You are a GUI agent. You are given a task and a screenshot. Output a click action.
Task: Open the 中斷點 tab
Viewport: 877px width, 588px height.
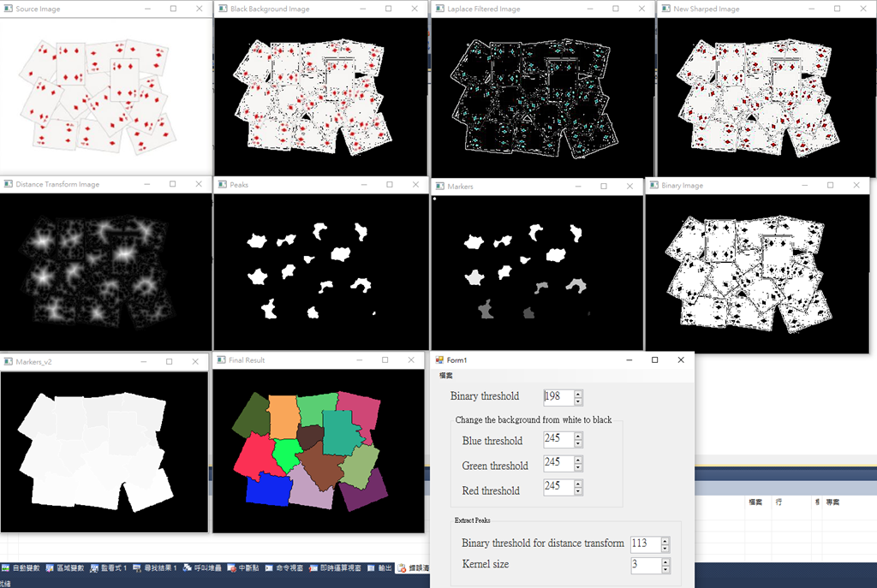[x=243, y=567]
